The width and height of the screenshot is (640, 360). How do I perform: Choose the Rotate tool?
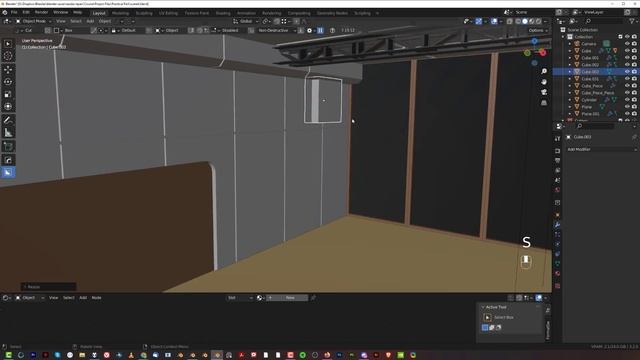point(8,82)
